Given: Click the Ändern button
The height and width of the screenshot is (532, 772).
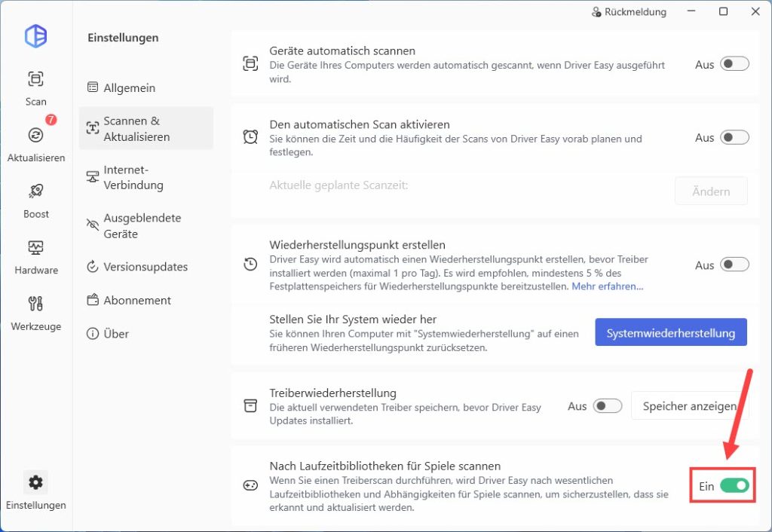Looking at the screenshot, I should point(711,191).
